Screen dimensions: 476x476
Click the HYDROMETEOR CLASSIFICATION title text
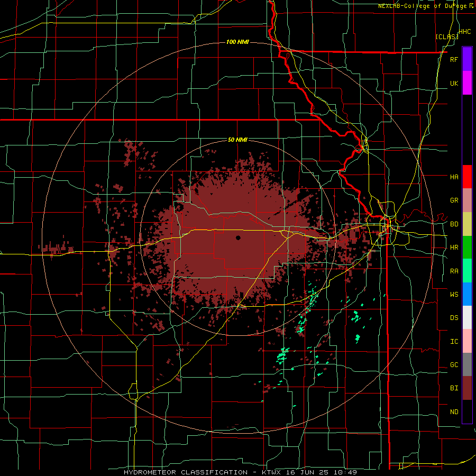click(186, 472)
